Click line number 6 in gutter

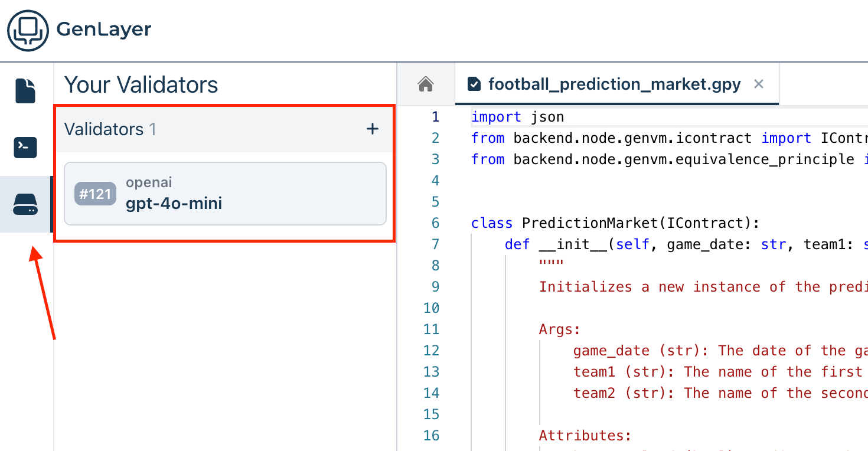tap(435, 223)
